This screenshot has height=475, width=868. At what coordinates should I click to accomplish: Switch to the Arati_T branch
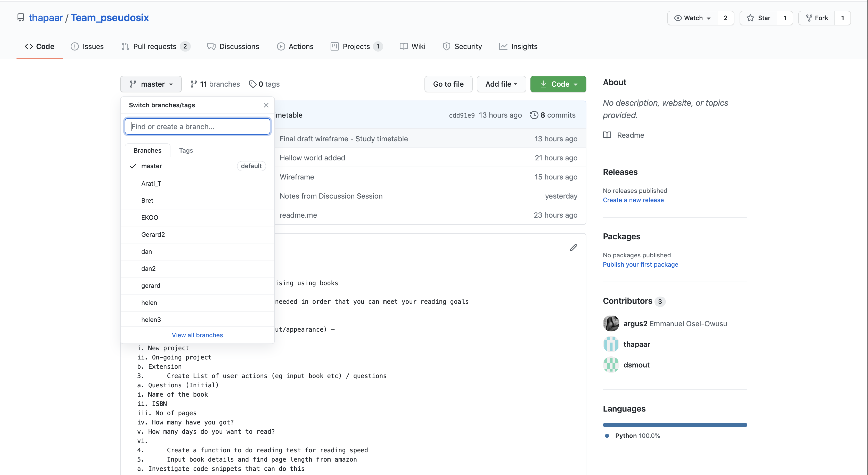point(151,183)
